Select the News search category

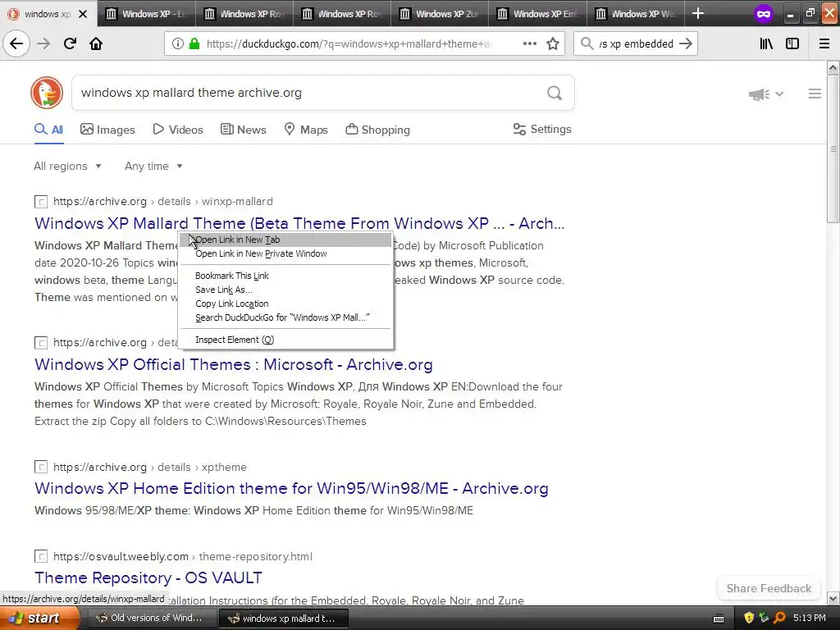pyautogui.click(x=243, y=130)
